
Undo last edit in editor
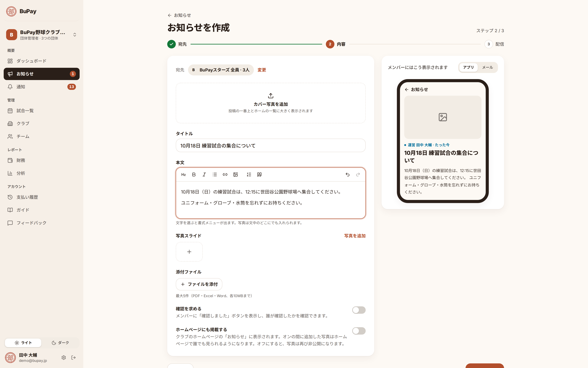tap(347, 174)
